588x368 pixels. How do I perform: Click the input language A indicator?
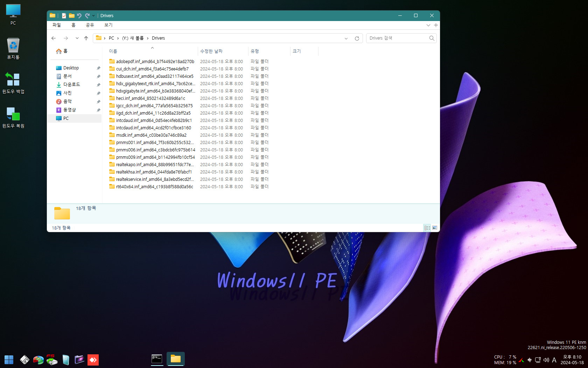554,360
